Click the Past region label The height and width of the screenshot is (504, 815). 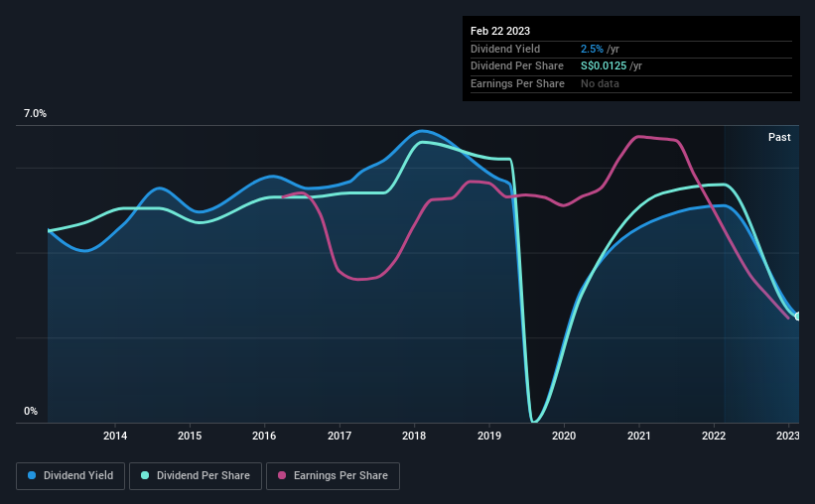coord(779,137)
